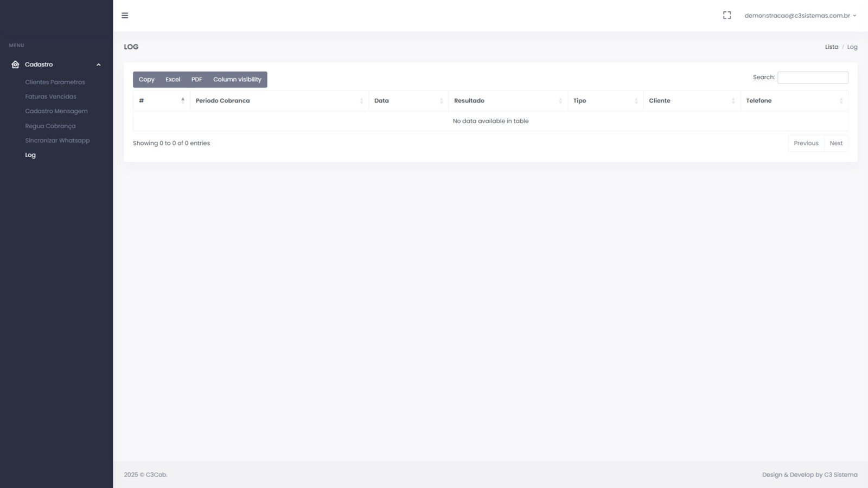Copy table data with Copy button
The image size is (868, 488).
point(146,80)
